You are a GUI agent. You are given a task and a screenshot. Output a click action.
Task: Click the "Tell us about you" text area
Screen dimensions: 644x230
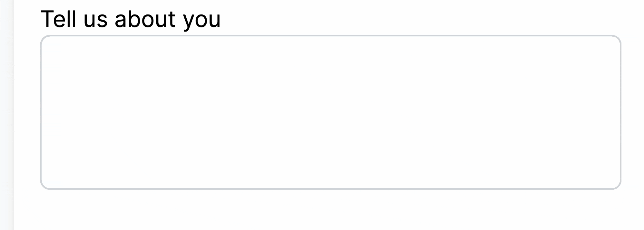(x=330, y=112)
